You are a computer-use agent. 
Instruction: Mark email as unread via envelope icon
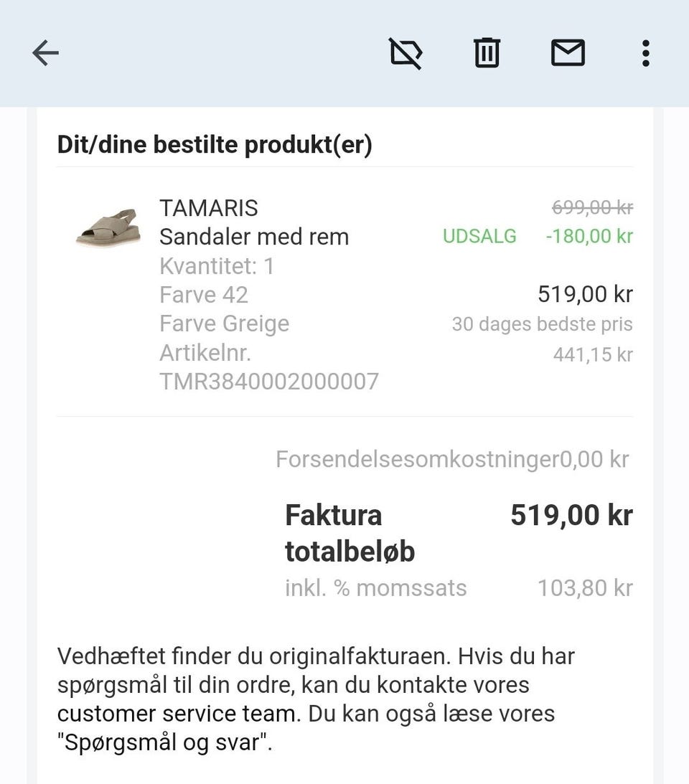tap(568, 53)
